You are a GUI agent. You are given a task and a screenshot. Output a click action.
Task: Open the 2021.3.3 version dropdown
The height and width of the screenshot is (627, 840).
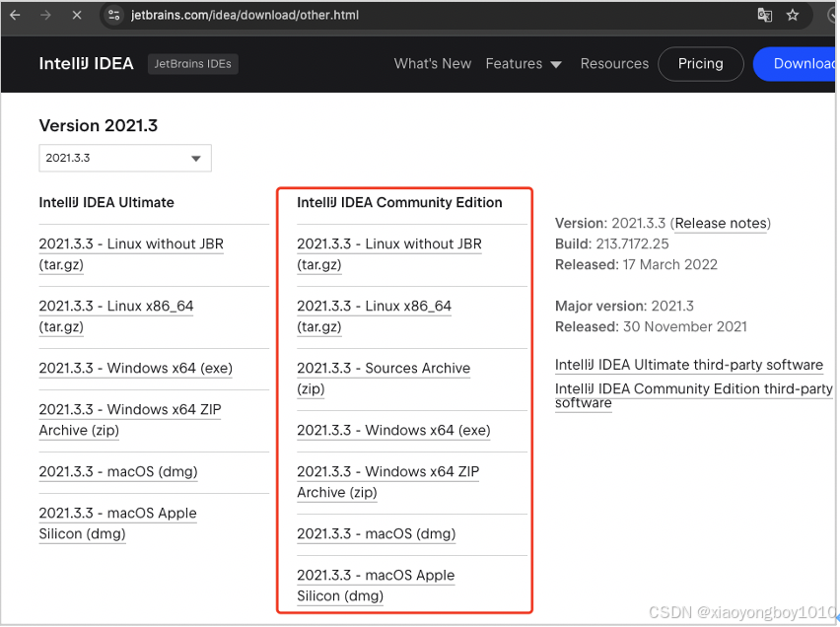[125, 158]
